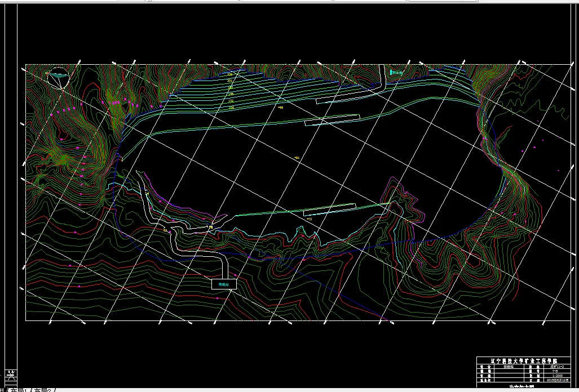This screenshot has width=579, height=392.
Task: Select the 228 elevation label on bench
Action: coord(229,75)
